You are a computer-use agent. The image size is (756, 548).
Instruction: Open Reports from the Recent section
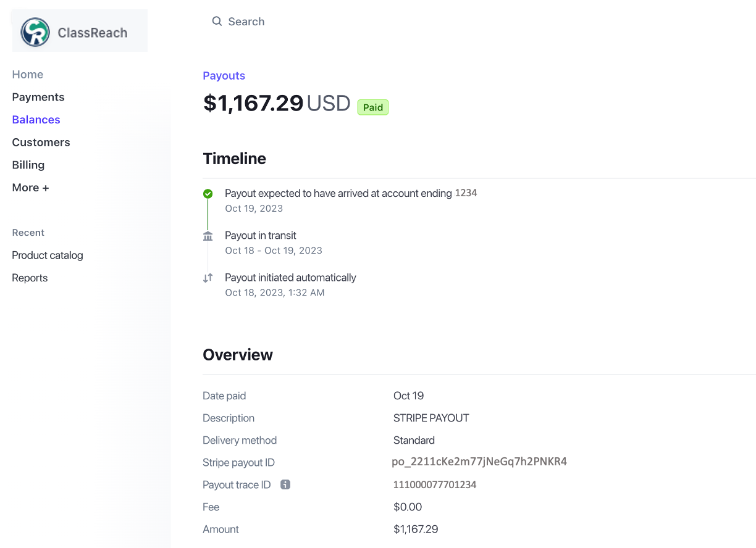(30, 278)
